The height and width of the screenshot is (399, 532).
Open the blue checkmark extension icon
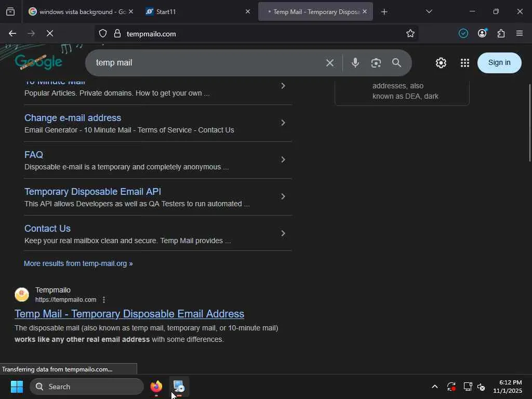[x=463, y=33]
